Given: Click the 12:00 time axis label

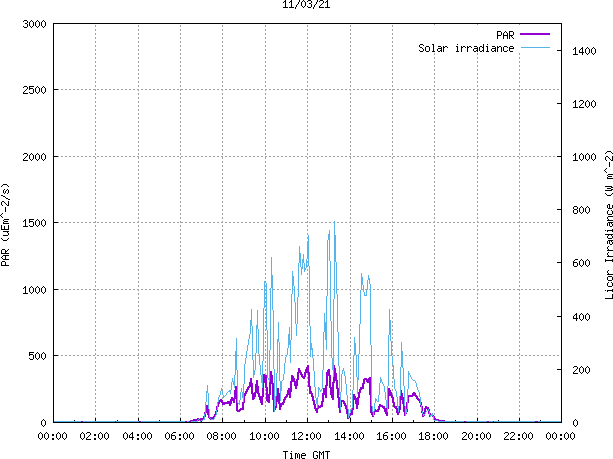Looking at the screenshot, I should pyautogui.click(x=307, y=436).
